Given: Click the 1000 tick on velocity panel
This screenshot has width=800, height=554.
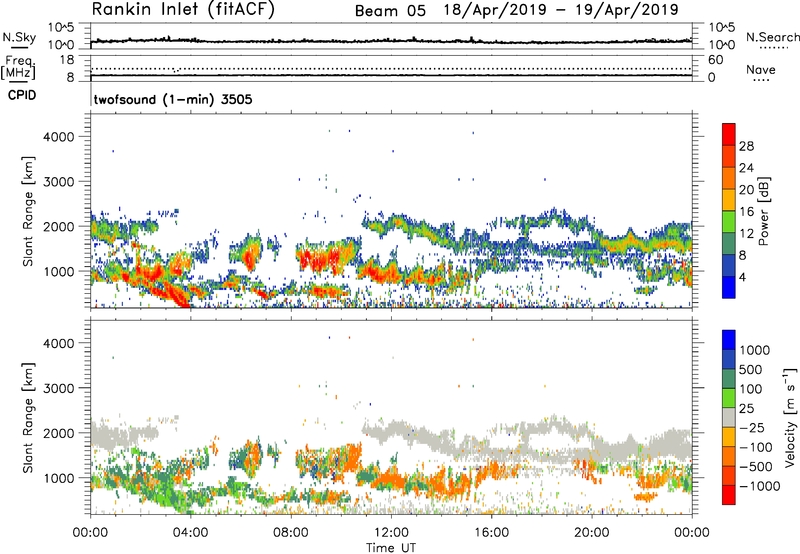Looking at the screenshot, I should click(59, 478).
